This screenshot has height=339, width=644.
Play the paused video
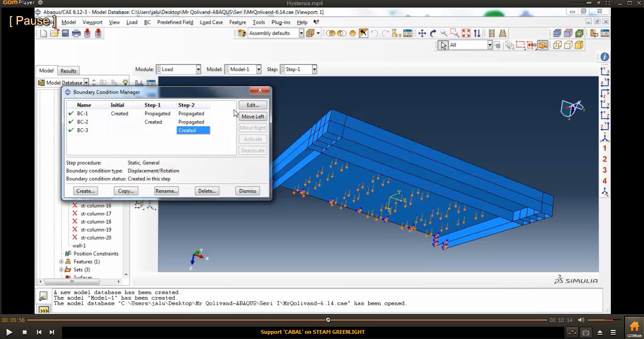click(9, 332)
